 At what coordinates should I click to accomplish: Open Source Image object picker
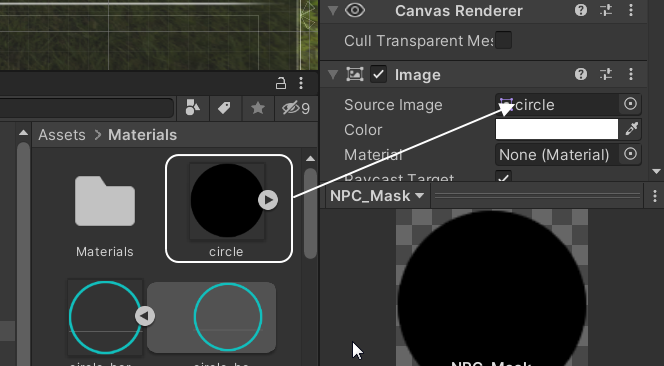[x=630, y=104]
